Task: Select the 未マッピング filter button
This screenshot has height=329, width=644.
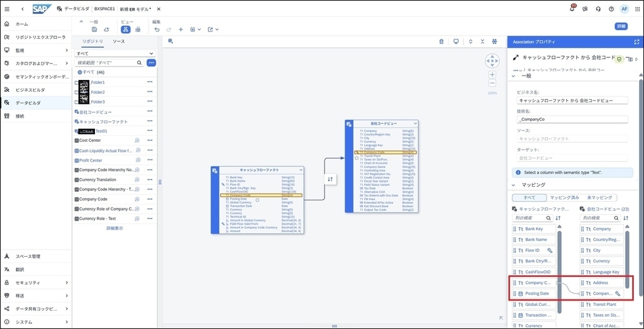Action: pos(599,198)
